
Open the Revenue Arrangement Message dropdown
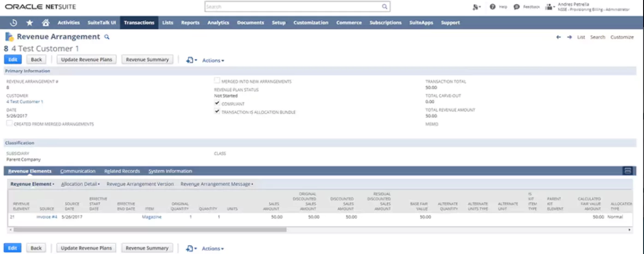pos(217,184)
